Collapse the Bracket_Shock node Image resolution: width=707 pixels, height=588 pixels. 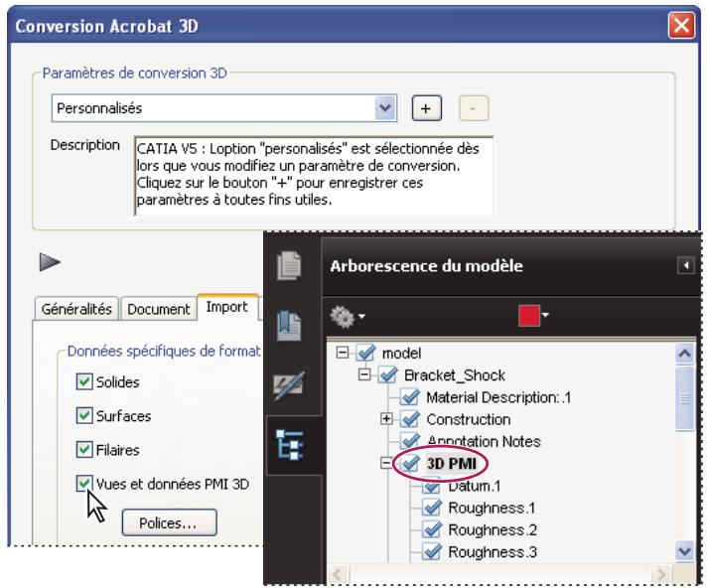point(364,374)
